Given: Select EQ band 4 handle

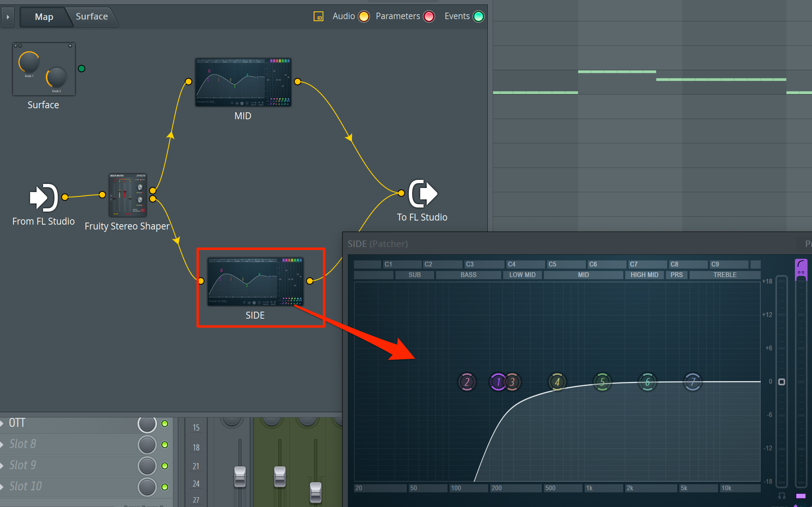Looking at the screenshot, I should (x=557, y=382).
